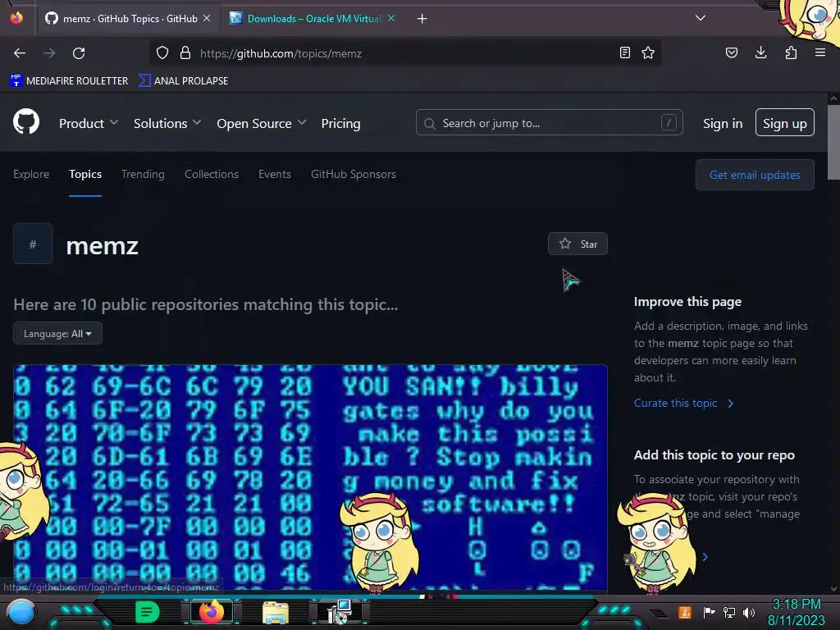The width and height of the screenshot is (840, 630).
Task: Click the slash shortcut key icon in search
Action: pyautogui.click(x=669, y=123)
